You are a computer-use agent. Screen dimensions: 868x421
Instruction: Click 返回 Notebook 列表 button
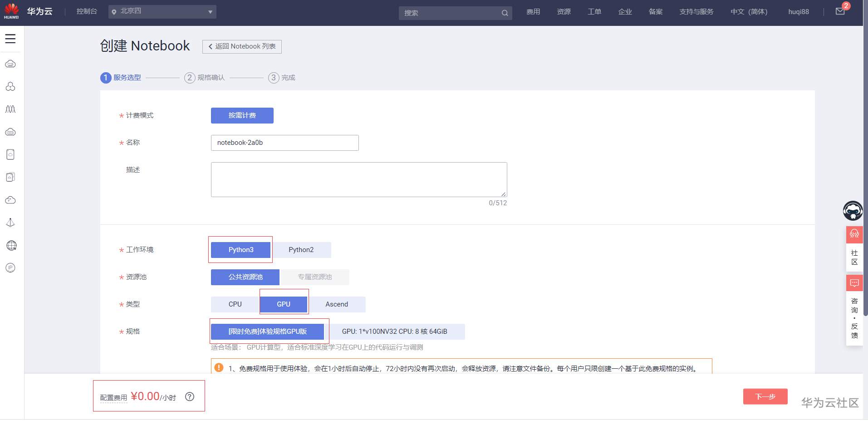(x=242, y=46)
